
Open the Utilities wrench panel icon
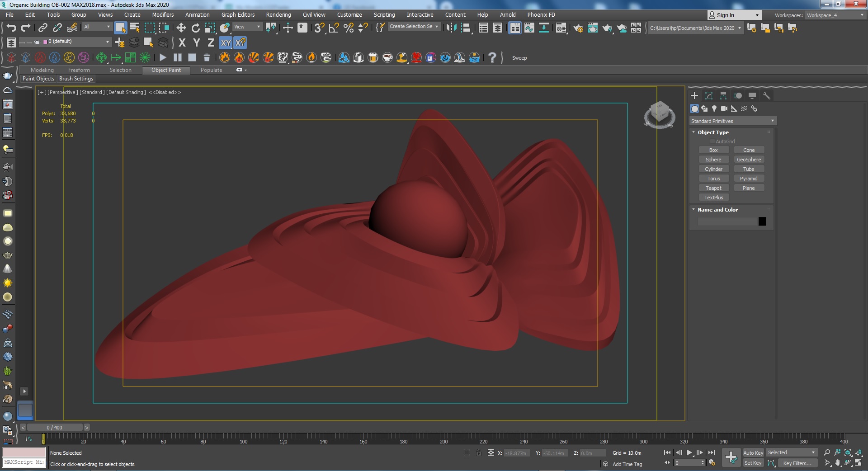pyautogui.click(x=767, y=96)
